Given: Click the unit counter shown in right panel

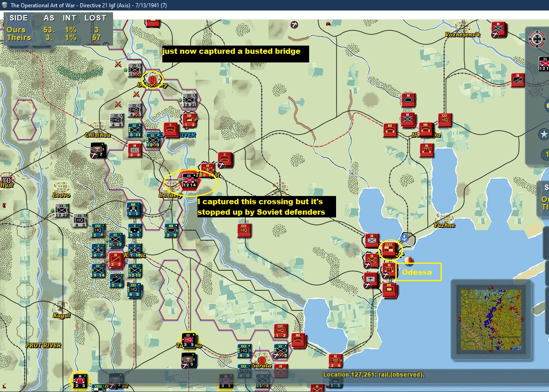Looking at the screenshot, I should tap(544, 64).
